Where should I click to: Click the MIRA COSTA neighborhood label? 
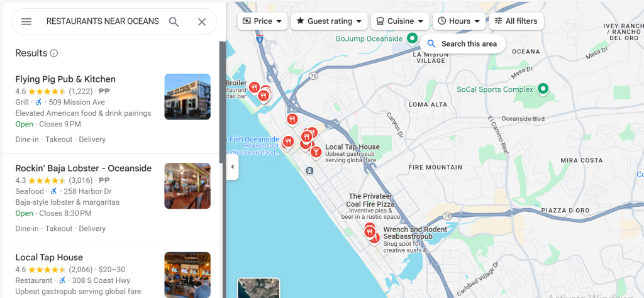582,160
